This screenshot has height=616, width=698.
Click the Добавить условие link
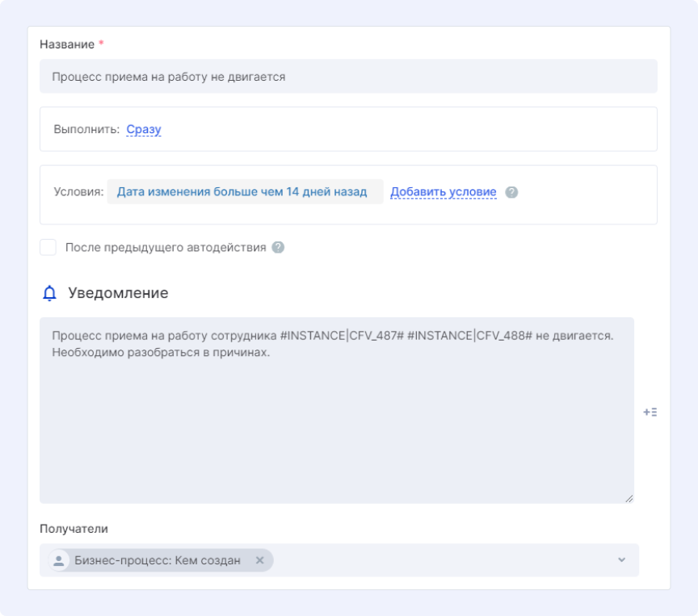tap(444, 192)
